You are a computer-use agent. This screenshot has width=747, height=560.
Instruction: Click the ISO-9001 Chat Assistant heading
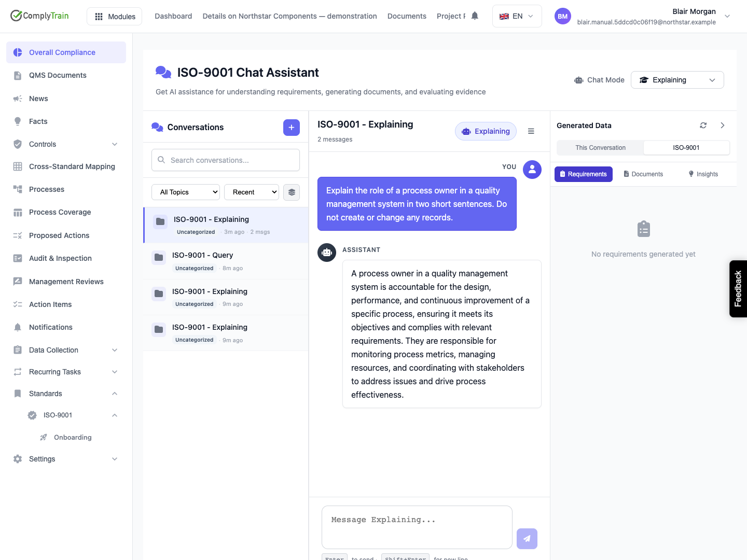248,73
